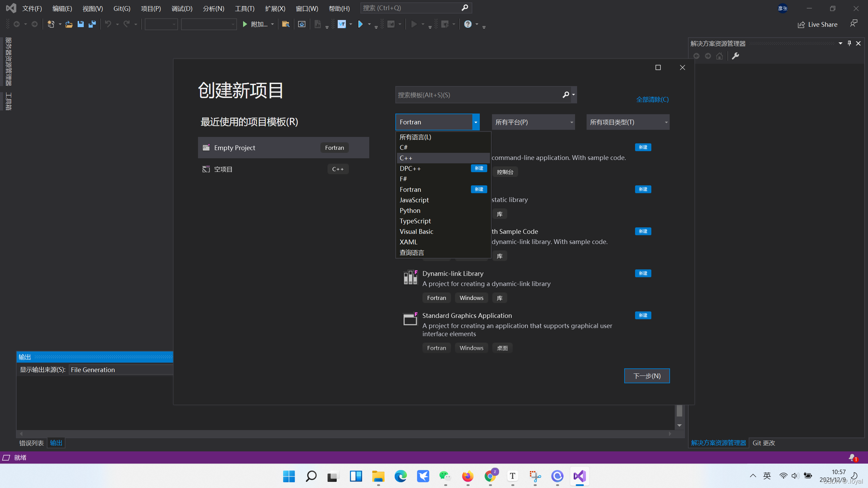Click the notification bell in status bar
This screenshot has width=868, height=488.
[x=852, y=457]
